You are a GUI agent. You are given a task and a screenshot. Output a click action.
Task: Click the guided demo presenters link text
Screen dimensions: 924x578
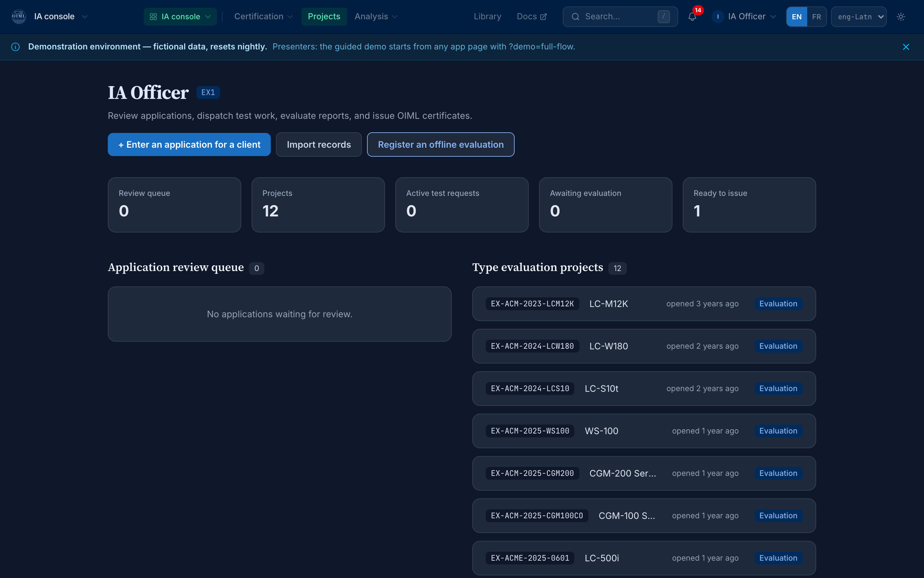tap(424, 47)
